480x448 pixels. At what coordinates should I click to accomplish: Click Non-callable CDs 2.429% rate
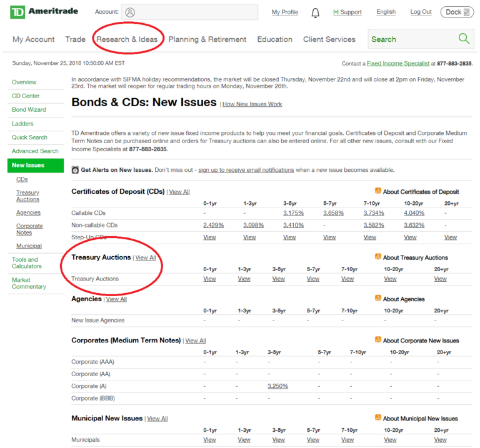point(213,225)
